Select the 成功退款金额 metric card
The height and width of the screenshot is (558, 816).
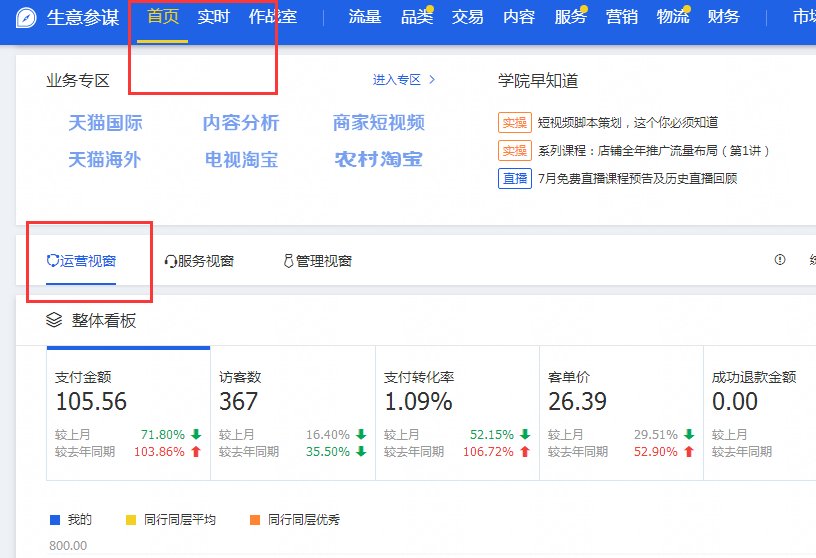760,413
